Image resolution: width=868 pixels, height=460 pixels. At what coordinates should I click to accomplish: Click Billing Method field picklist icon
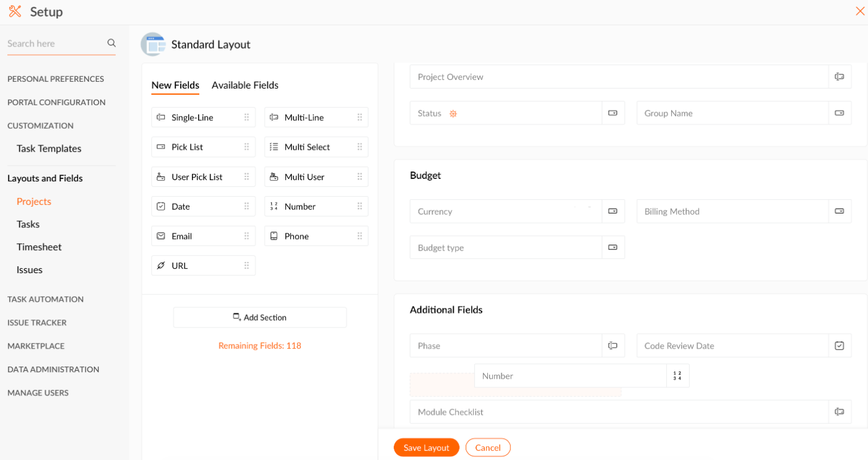click(840, 211)
